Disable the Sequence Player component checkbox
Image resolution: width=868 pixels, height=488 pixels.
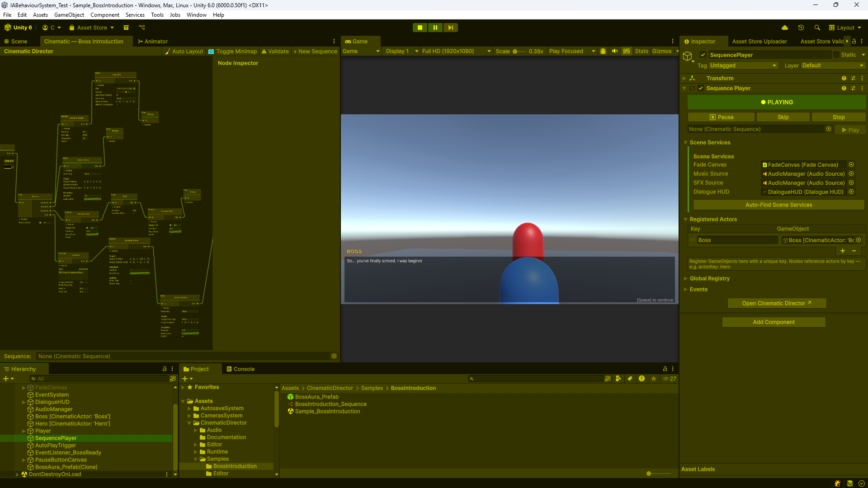pos(701,88)
